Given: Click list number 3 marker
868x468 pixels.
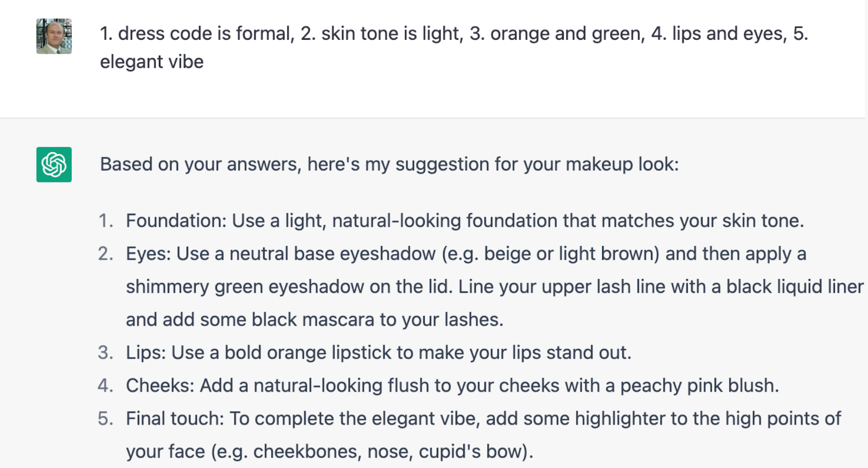Looking at the screenshot, I should [x=106, y=353].
